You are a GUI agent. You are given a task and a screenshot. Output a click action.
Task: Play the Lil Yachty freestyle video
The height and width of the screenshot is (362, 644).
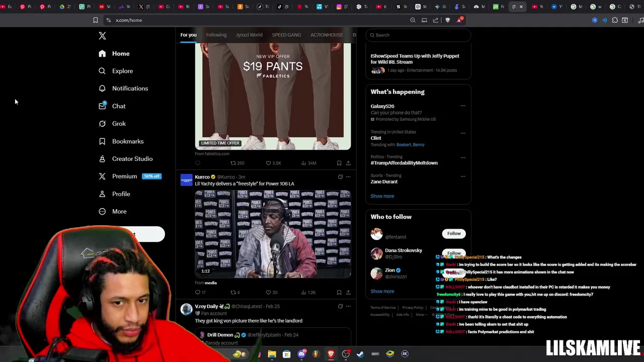273,234
